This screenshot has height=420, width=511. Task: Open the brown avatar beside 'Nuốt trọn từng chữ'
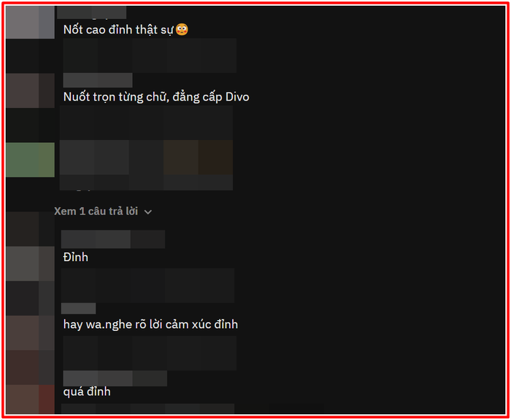click(x=30, y=90)
